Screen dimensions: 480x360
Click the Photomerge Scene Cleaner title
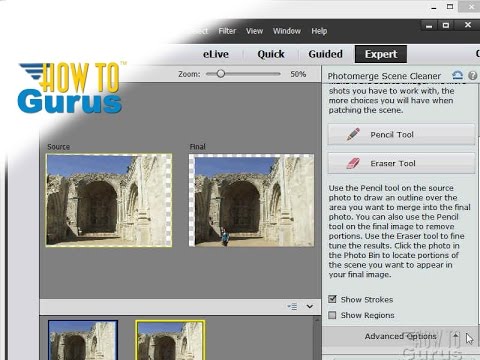pyautogui.click(x=384, y=76)
